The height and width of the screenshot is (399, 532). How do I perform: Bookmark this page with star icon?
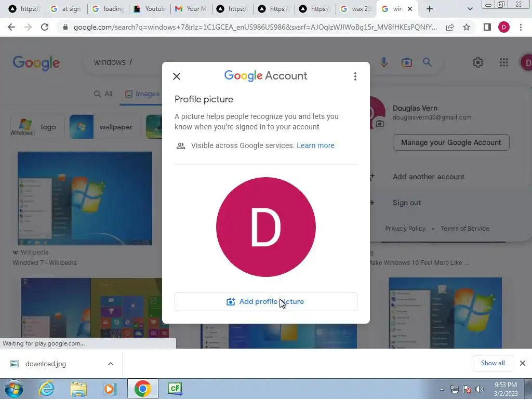[x=467, y=27]
